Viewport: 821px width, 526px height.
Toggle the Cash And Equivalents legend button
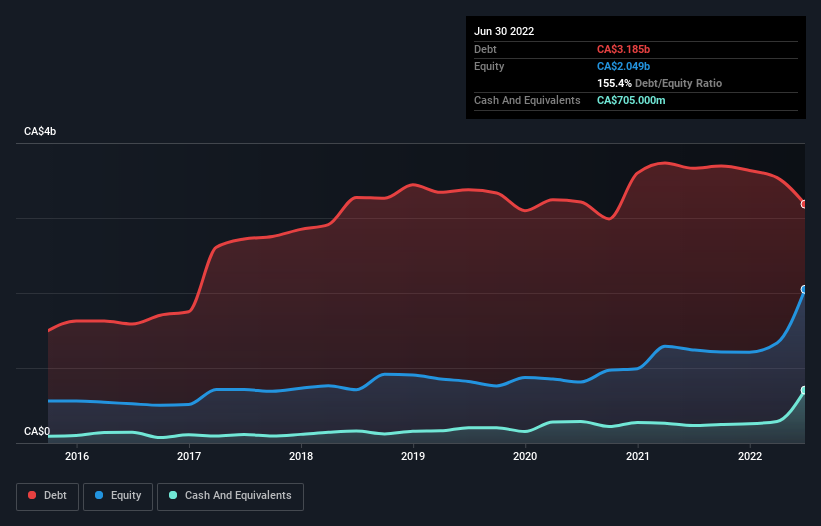[x=230, y=496]
